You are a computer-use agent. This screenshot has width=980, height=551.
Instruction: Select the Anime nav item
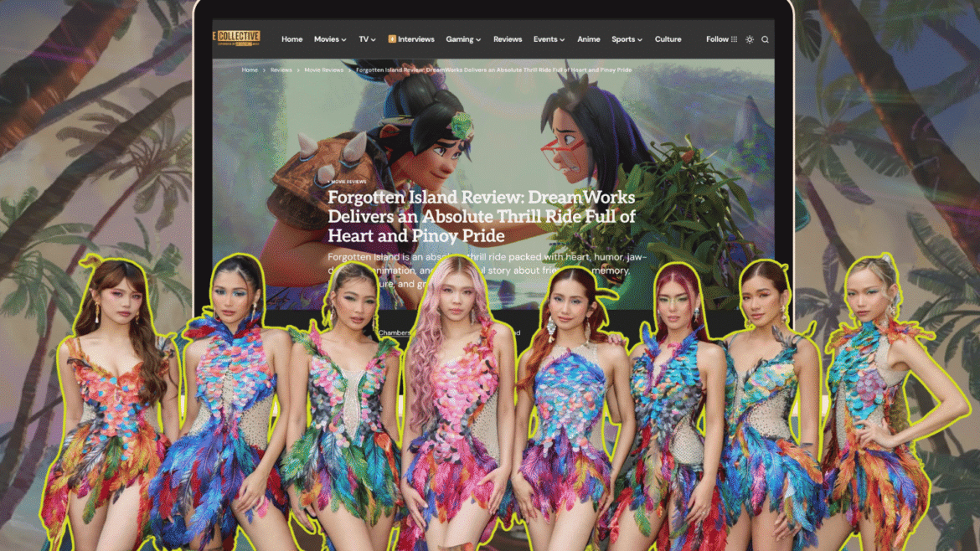pos(588,39)
